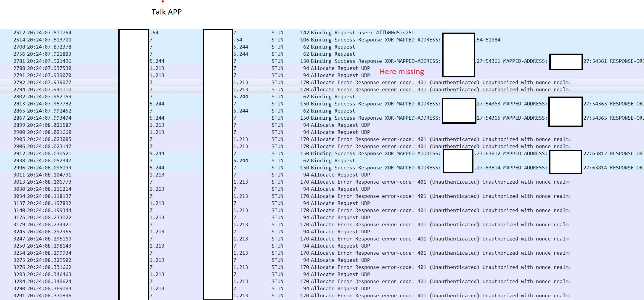
Task: Select packet 2912 Binding Success Response
Action: [322, 153]
